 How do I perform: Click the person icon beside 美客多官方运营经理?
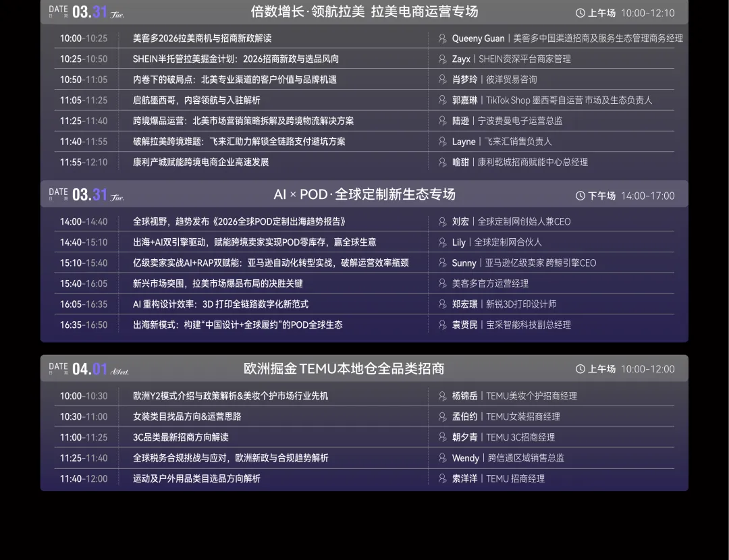(x=442, y=283)
